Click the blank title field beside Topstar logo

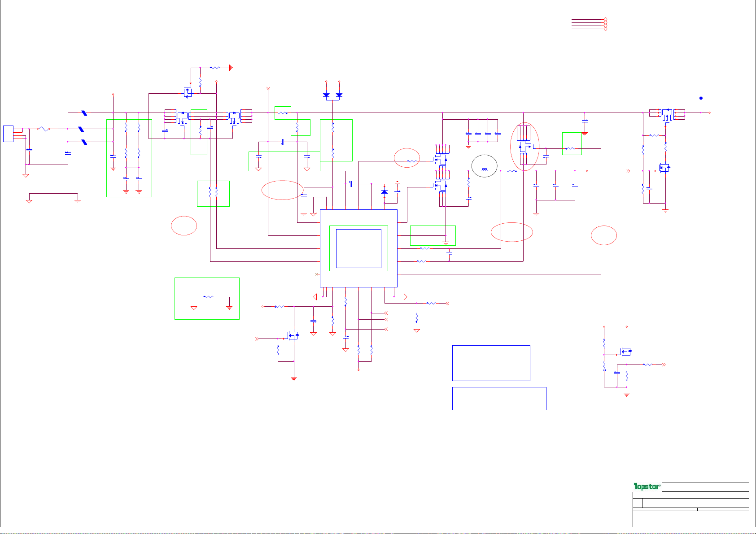click(x=705, y=487)
